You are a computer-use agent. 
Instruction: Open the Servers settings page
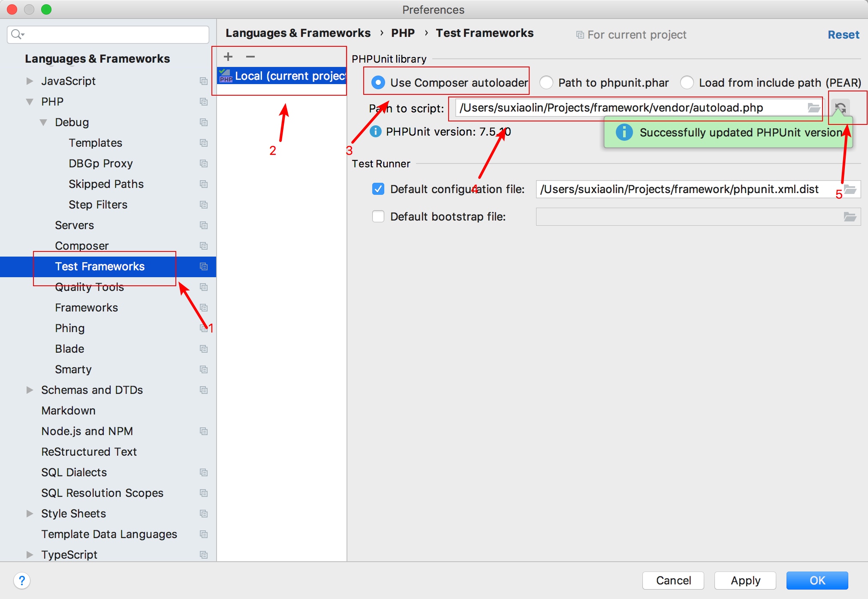pyautogui.click(x=74, y=225)
